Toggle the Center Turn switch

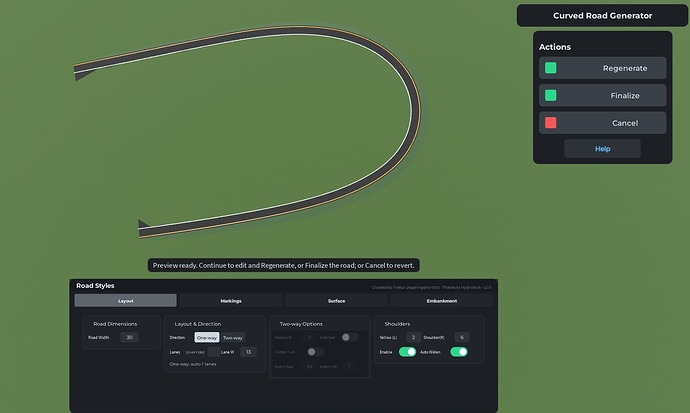(316, 352)
